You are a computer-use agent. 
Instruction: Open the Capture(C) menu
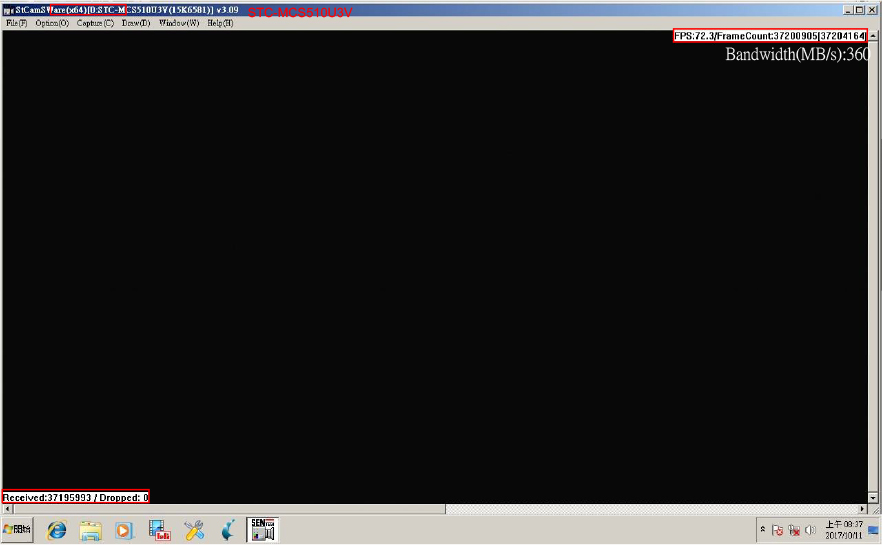(x=95, y=23)
